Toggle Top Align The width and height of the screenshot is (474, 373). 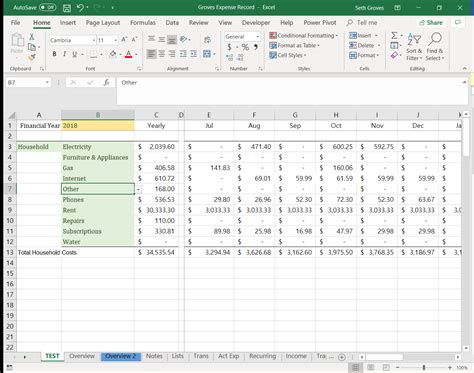tap(151, 39)
